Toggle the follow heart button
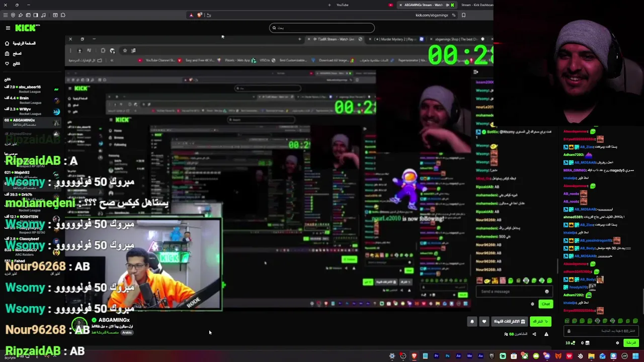 (484, 321)
